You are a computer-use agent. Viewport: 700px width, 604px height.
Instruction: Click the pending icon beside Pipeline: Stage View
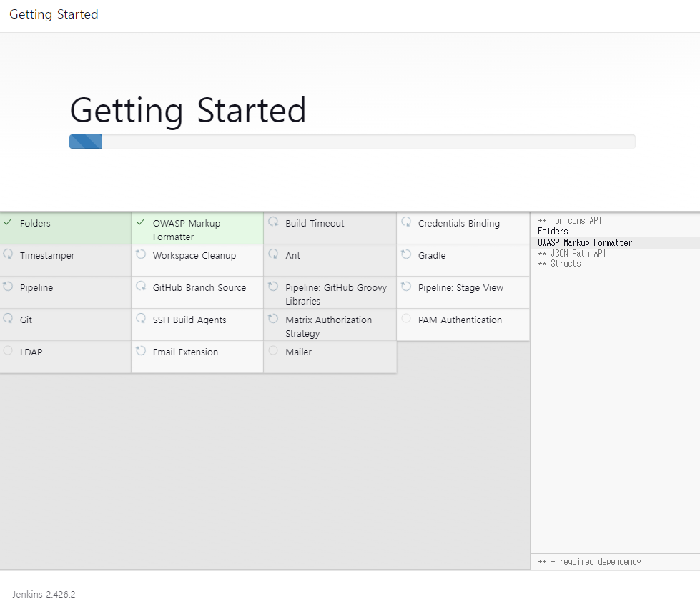click(406, 286)
